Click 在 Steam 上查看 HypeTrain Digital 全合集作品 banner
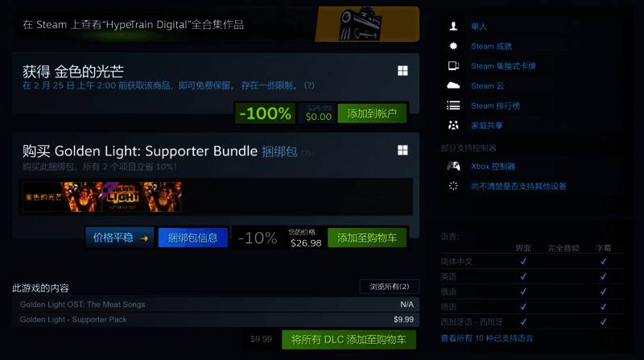 (x=216, y=24)
